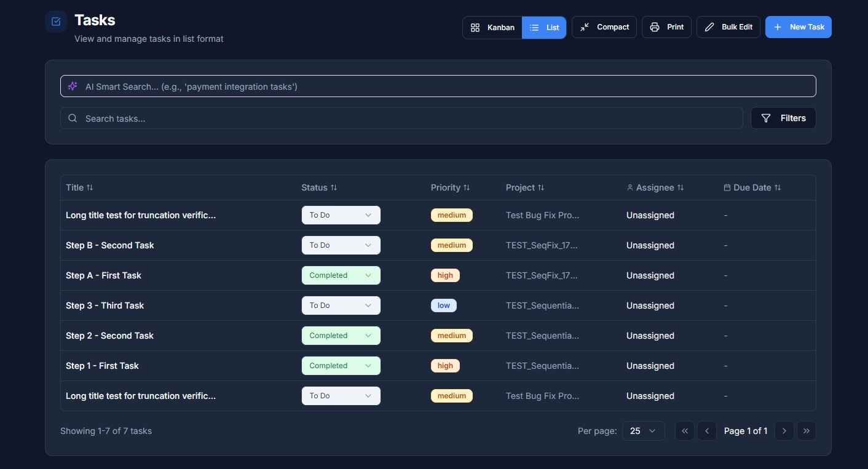
Task: Go to first page with double-left chevron
Action: tap(685, 431)
